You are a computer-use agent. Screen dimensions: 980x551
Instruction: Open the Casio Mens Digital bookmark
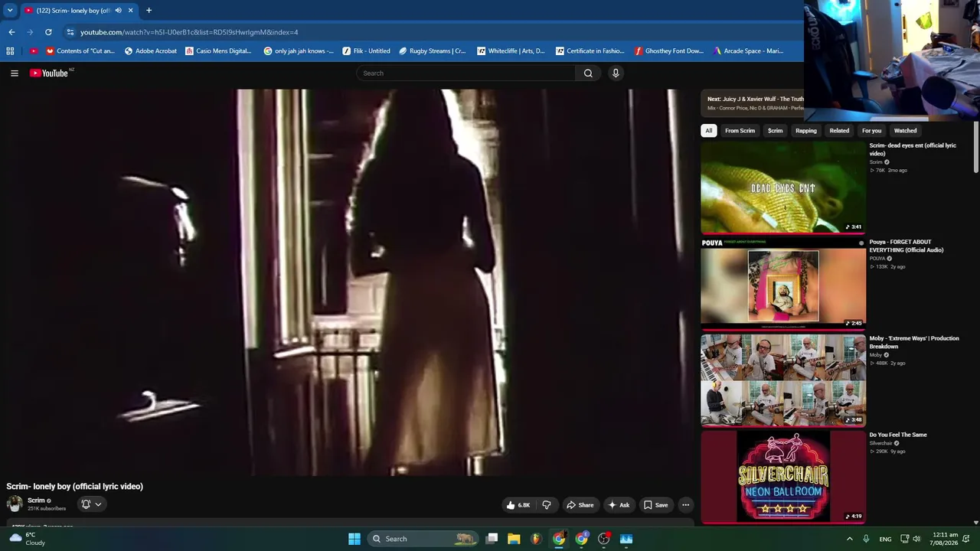click(217, 51)
